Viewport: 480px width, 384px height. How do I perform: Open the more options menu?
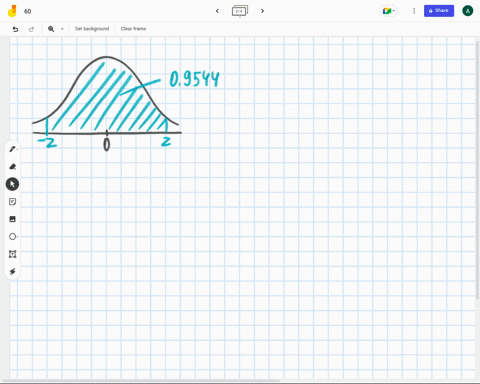pos(414,11)
